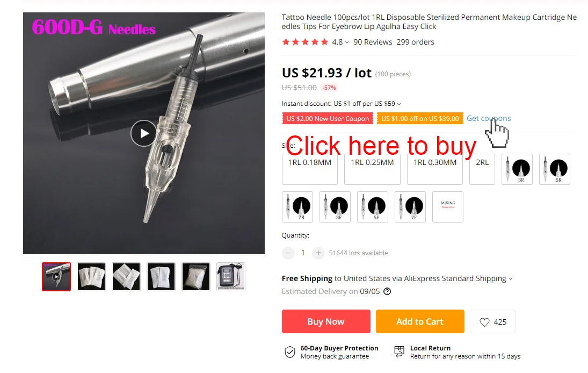Choose the 3F needle variant
This screenshot has width=588, height=373.
pyautogui.click(x=335, y=207)
